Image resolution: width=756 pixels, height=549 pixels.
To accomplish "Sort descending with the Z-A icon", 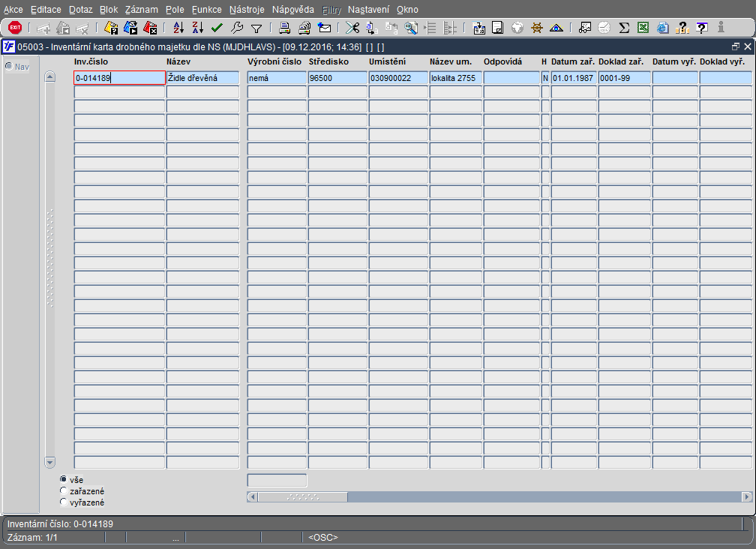I will [x=198, y=28].
